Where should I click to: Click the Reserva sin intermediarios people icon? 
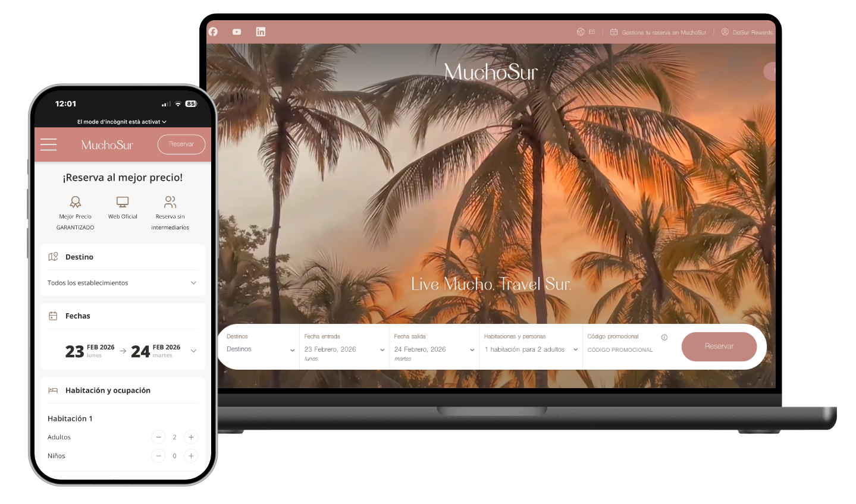coord(170,202)
